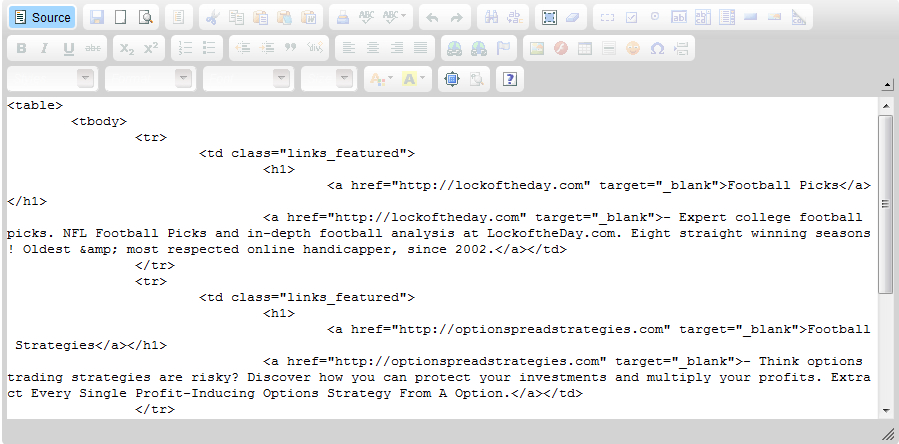
Task: Insert a Checkbox form field icon
Action: 631,18
